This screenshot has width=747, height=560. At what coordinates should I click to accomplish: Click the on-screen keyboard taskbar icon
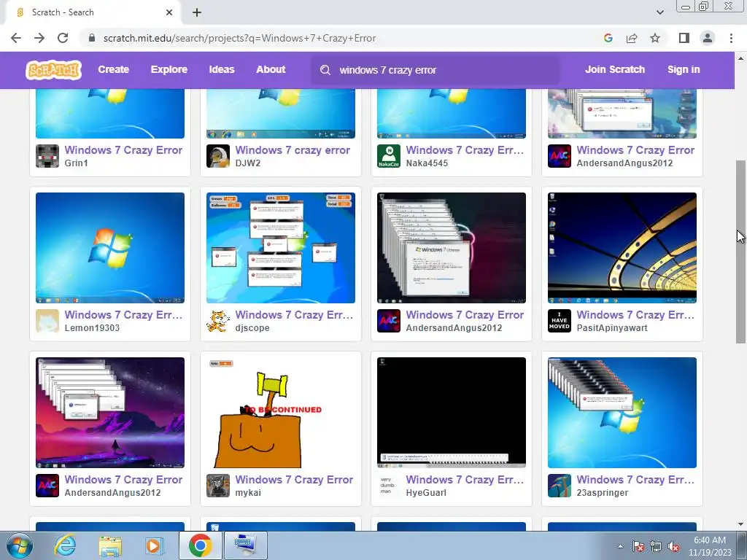pyautogui.click(x=246, y=545)
